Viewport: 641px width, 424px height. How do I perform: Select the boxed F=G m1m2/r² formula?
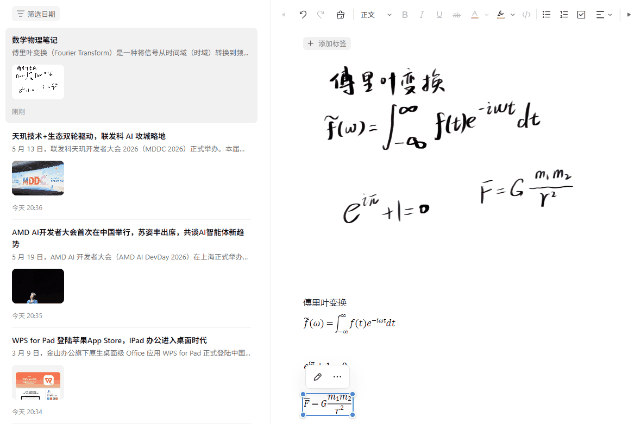pos(327,404)
